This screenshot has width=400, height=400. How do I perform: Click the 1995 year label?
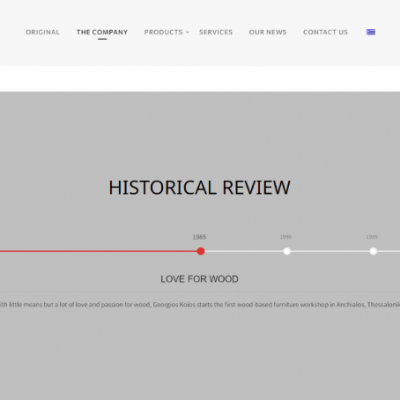click(x=372, y=237)
